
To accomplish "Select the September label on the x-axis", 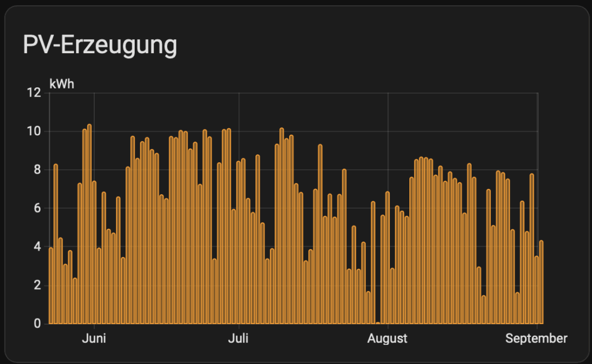I will [x=536, y=339].
